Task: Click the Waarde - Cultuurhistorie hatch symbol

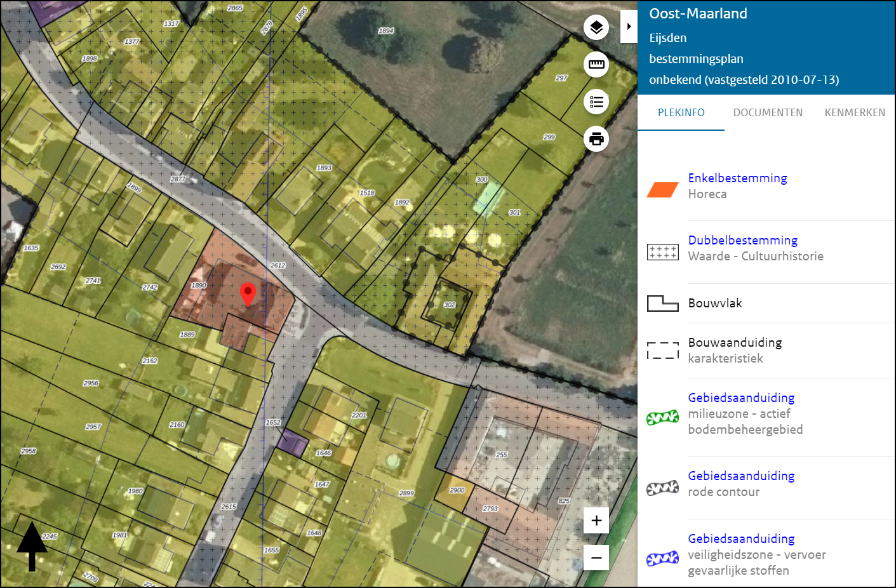Action: click(x=662, y=252)
